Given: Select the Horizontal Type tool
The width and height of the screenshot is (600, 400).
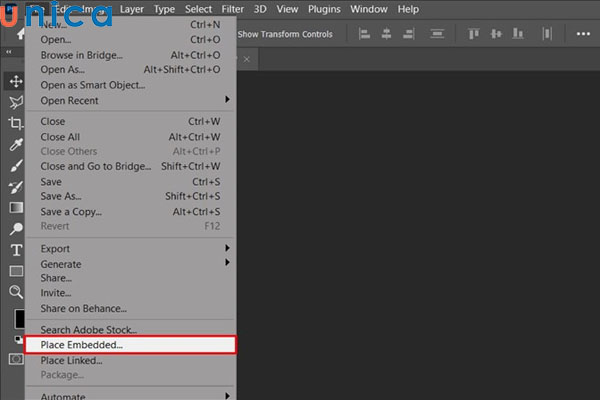Looking at the screenshot, I should pyautogui.click(x=16, y=249).
